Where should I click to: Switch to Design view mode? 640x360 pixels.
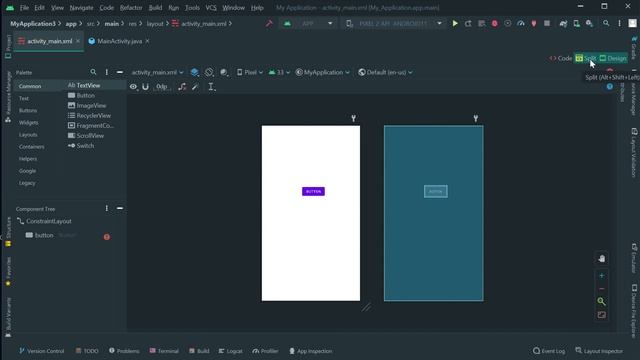(x=613, y=58)
